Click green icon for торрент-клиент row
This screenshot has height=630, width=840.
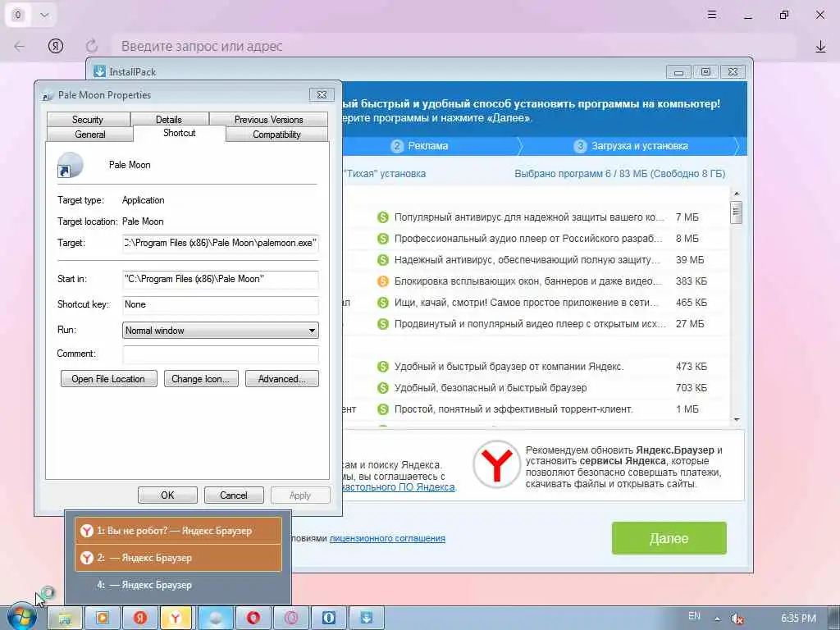point(382,409)
